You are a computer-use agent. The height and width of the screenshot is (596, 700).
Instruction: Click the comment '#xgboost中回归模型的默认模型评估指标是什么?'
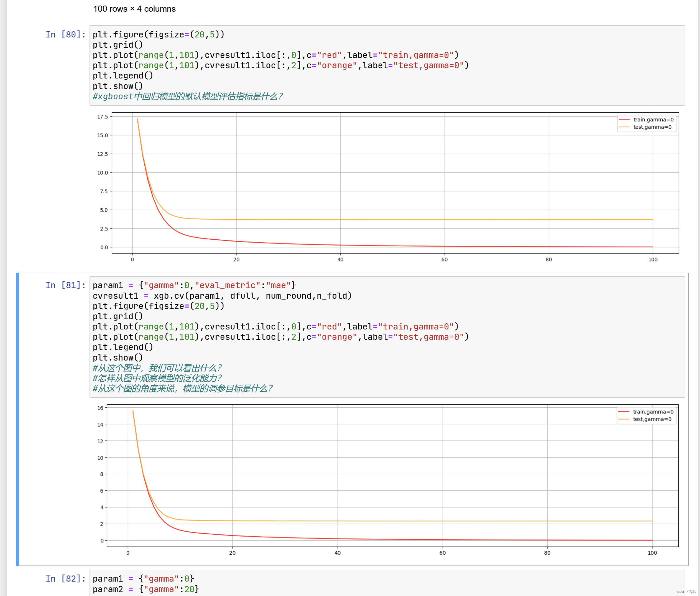point(188,97)
